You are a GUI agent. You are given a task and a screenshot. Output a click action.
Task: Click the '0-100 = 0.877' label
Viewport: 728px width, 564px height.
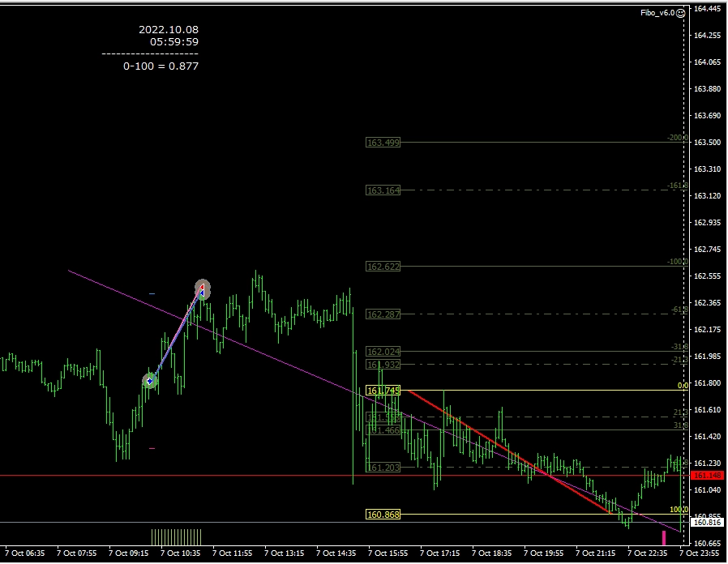coord(161,66)
